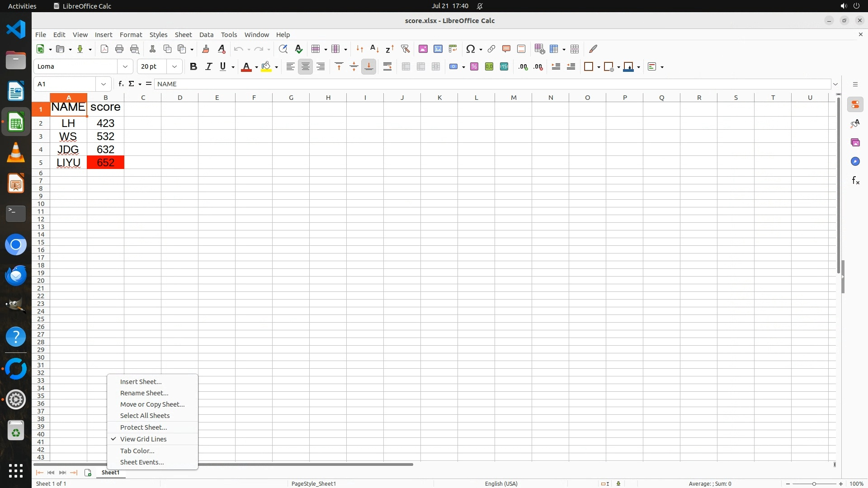Expand the Name Box dropdown
868x488 pixels.
pos(104,84)
